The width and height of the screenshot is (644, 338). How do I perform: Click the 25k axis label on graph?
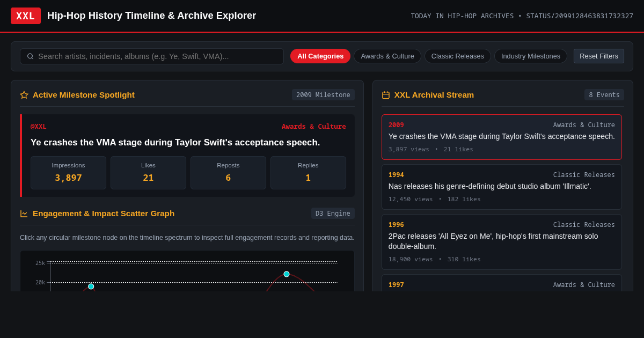pos(40,263)
